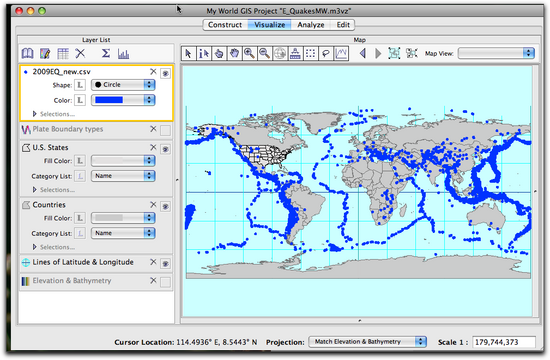The height and width of the screenshot is (360, 550).
Task: Select the zoom in magnifier tool
Action: [x=249, y=54]
